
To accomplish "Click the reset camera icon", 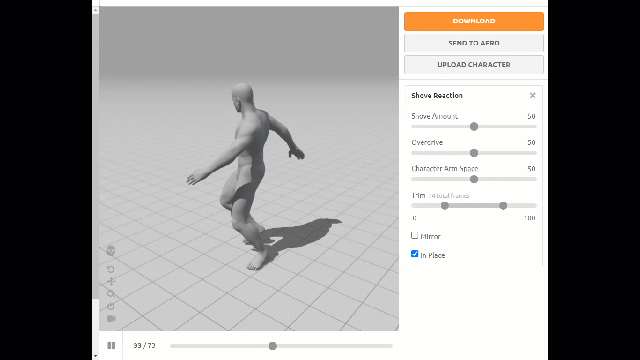I will coord(111,269).
